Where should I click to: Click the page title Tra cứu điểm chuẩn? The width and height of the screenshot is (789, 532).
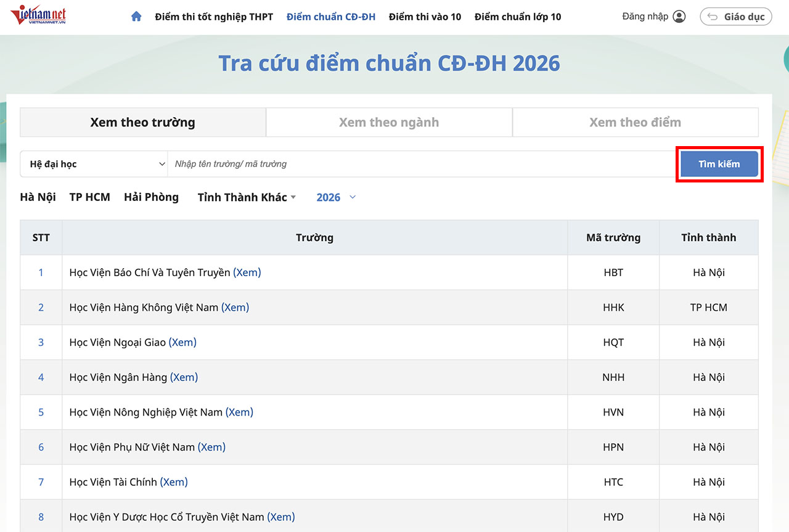[390, 63]
